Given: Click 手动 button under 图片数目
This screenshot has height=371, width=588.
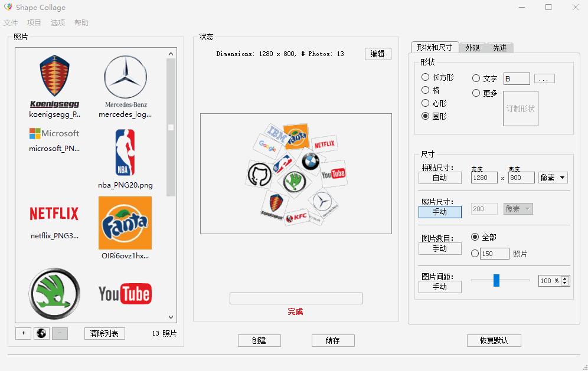Looking at the screenshot, I should (440, 248).
